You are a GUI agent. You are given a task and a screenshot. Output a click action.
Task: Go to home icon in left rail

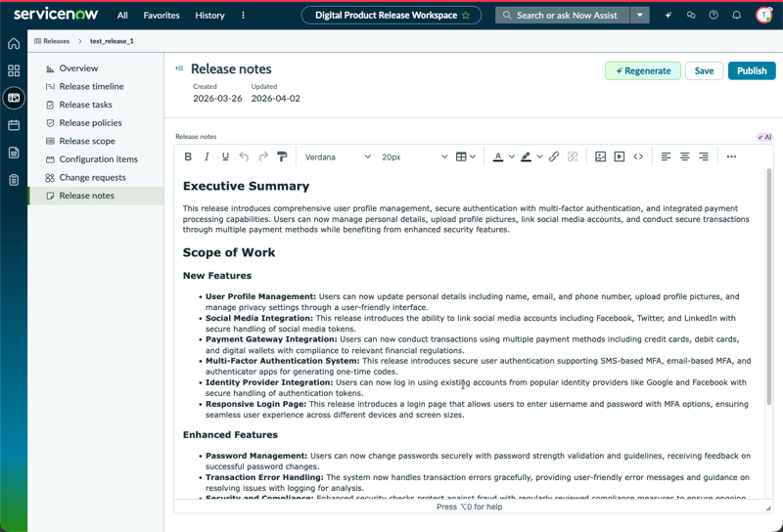[14, 43]
